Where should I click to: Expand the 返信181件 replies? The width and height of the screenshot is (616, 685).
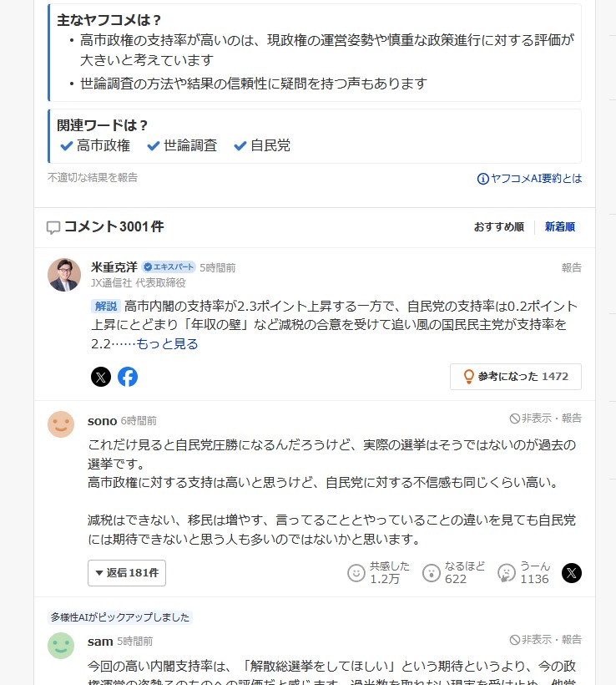pos(127,573)
